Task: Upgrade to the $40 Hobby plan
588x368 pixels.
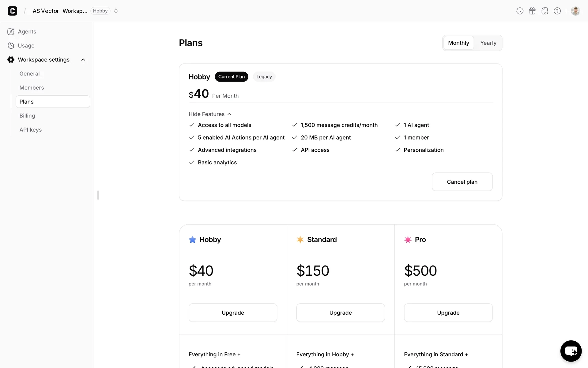Action: [x=233, y=313]
